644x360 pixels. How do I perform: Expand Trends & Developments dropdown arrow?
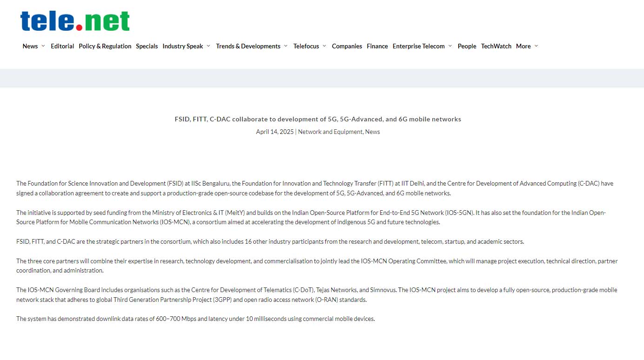[x=286, y=46]
